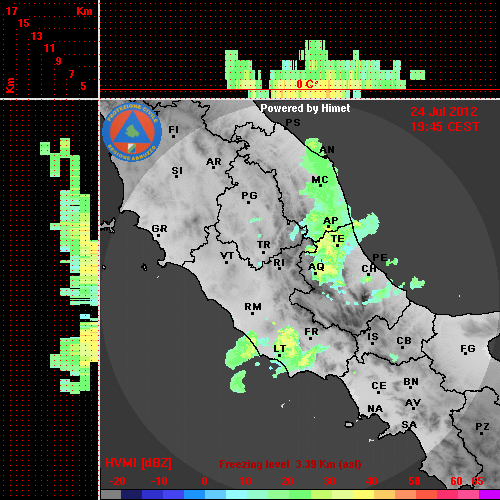
Task: Click the PE city label
Action: [380, 257]
